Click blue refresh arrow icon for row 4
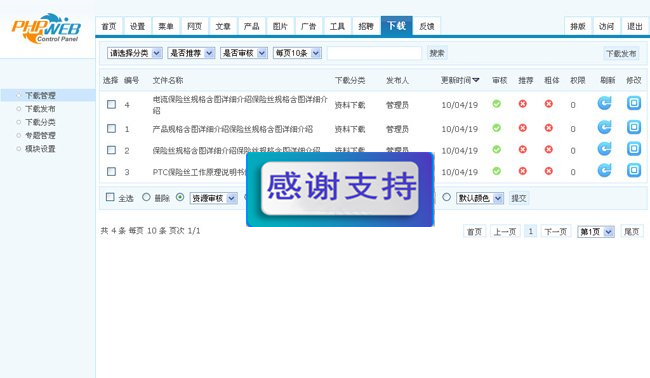 pyautogui.click(x=604, y=103)
